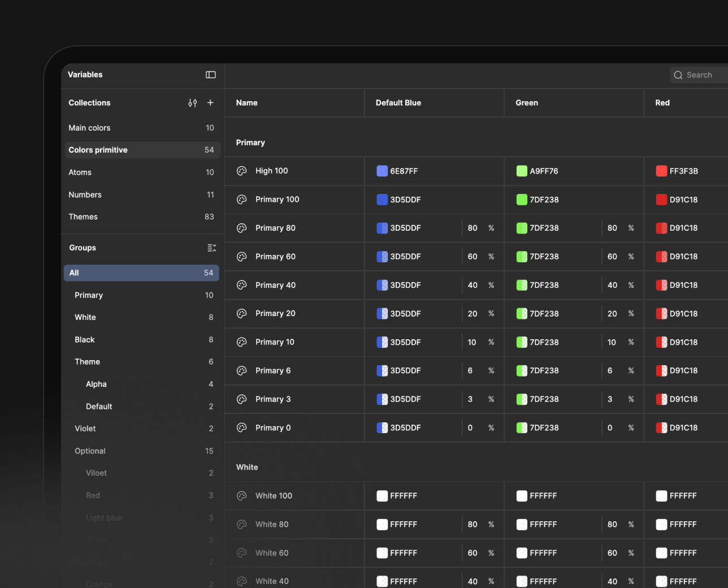Select the White group in sidebar

click(141, 317)
